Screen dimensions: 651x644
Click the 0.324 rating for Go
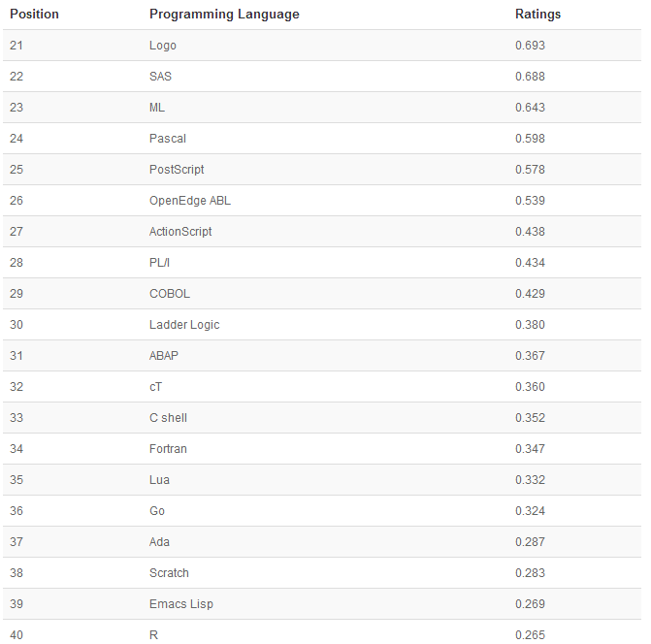tap(530, 511)
